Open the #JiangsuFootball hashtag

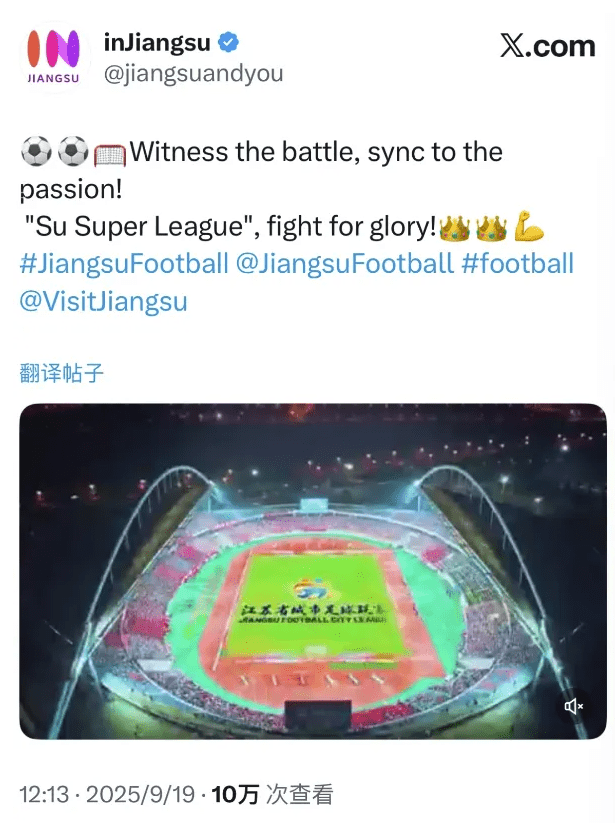(x=124, y=264)
